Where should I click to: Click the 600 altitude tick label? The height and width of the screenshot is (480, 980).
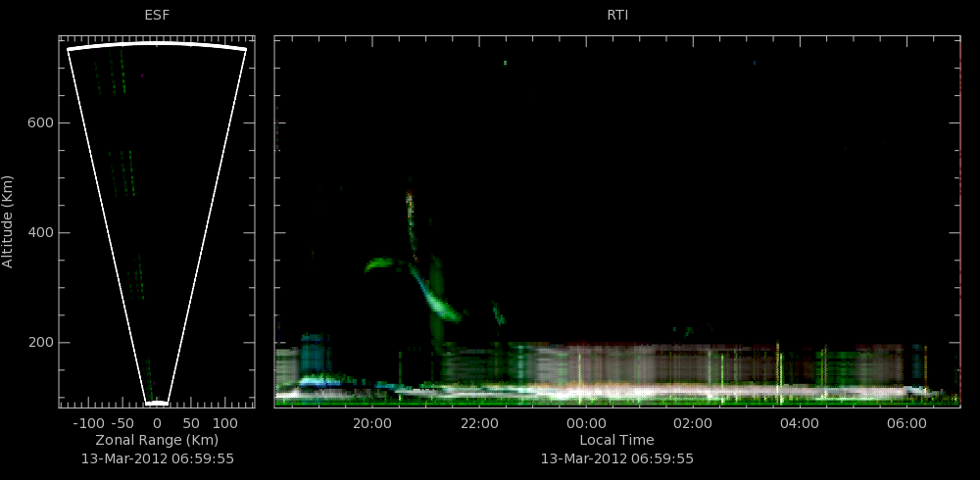[x=39, y=123]
